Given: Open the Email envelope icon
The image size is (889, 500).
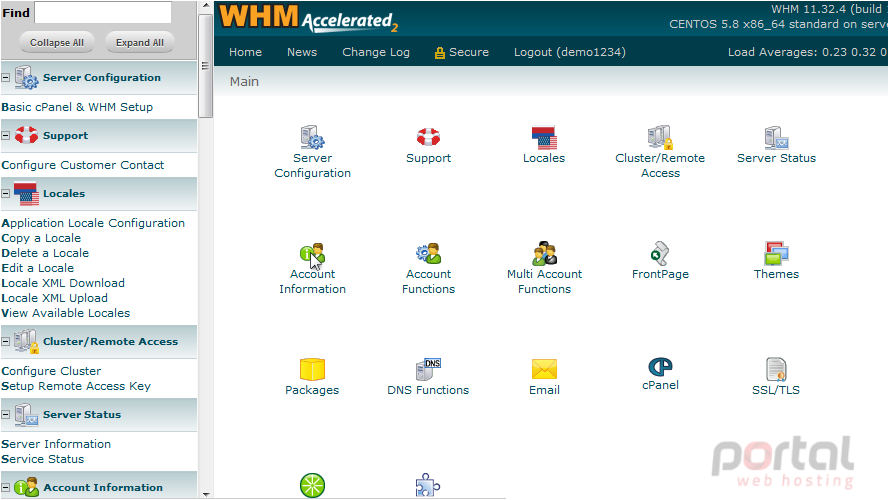Looking at the screenshot, I should pos(544,369).
